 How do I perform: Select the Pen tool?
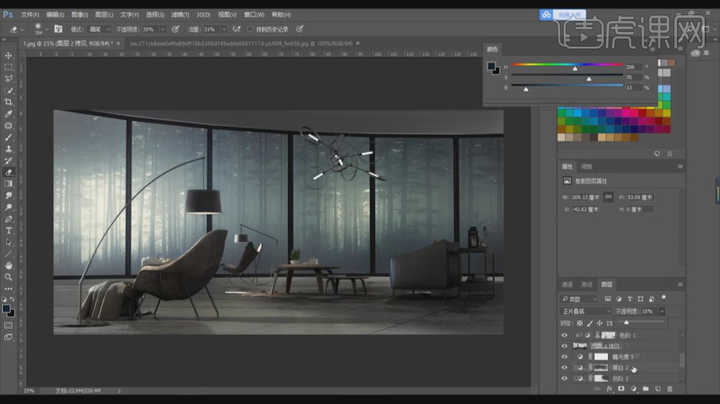coord(8,219)
